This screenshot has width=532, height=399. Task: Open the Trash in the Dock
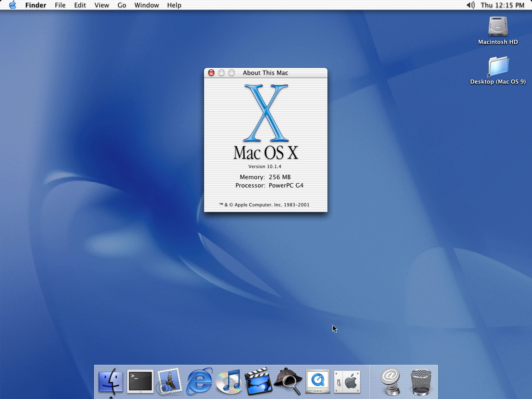(421, 381)
